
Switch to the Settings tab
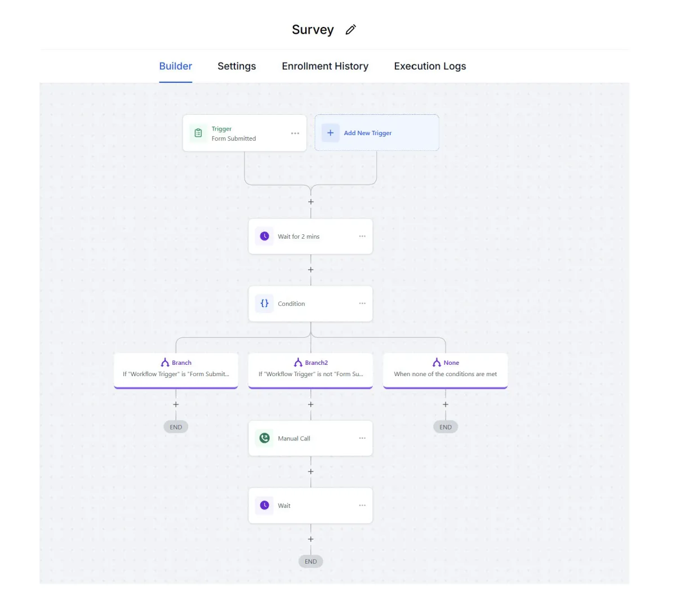tap(237, 66)
